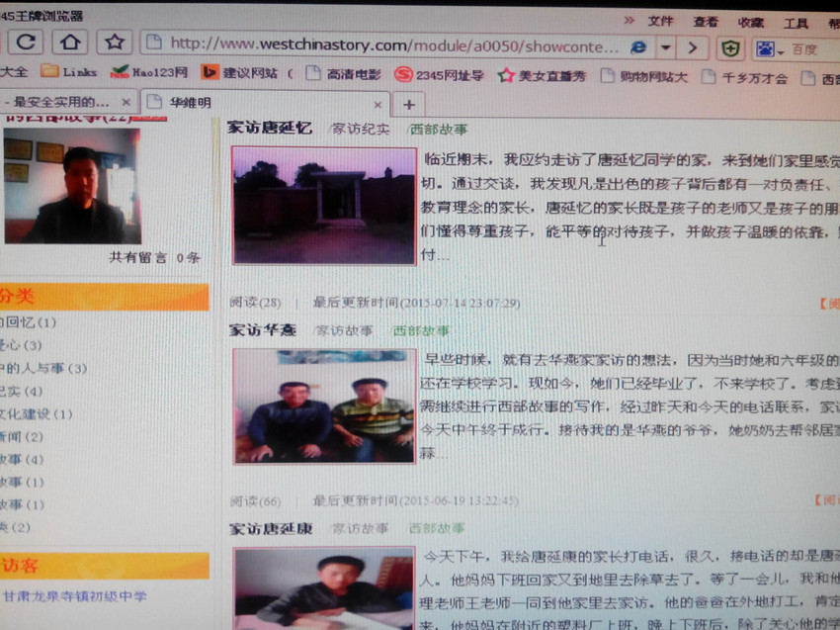Image resolution: width=840 pixels, height=630 pixels.
Task: Select the 文化建设(1) category
Action: click(x=36, y=414)
